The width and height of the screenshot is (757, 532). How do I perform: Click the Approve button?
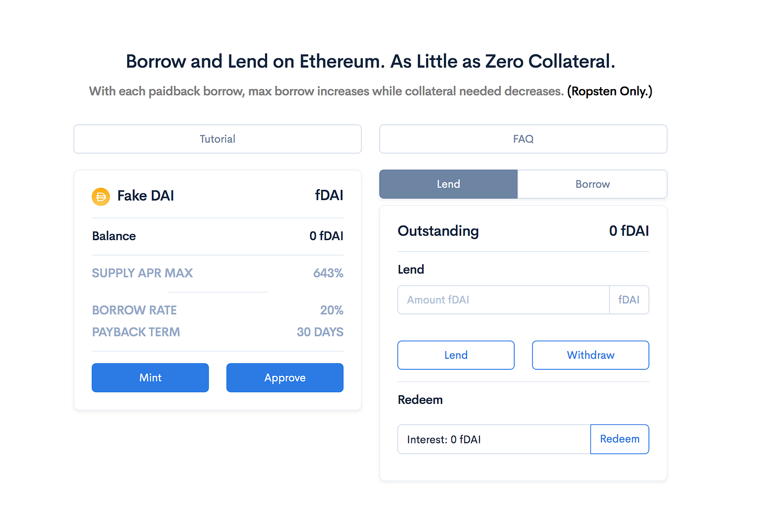tap(284, 377)
